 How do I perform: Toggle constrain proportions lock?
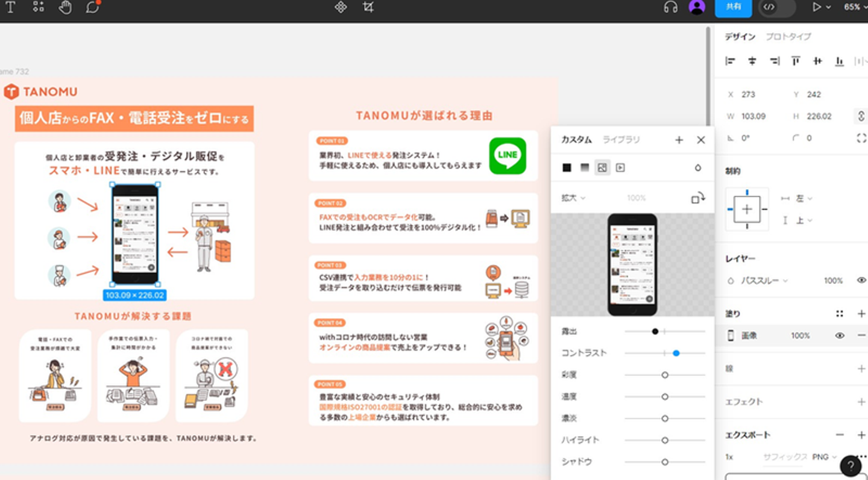(x=861, y=116)
